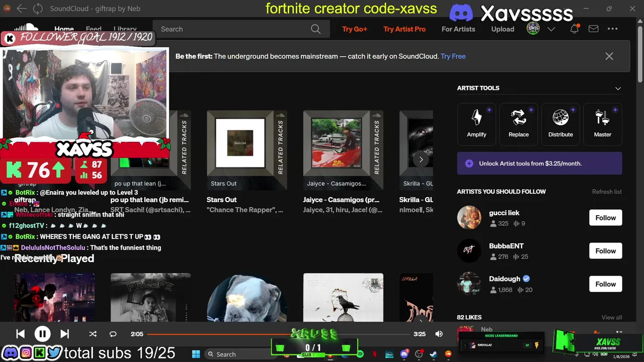Advance related tracks carousel with right arrow
The width and height of the screenshot is (644, 362).
click(421, 160)
